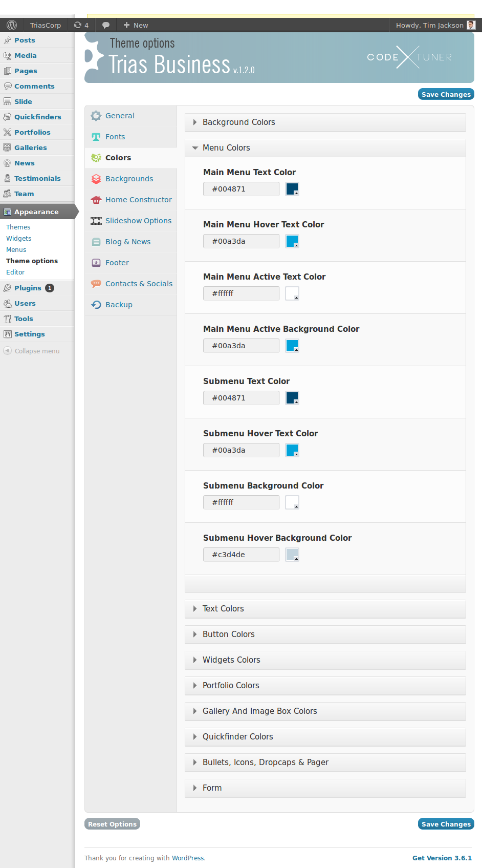This screenshot has height=868, width=482.
Task: Open the comments bubble in admin bar
Action: pyautogui.click(x=106, y=25)
